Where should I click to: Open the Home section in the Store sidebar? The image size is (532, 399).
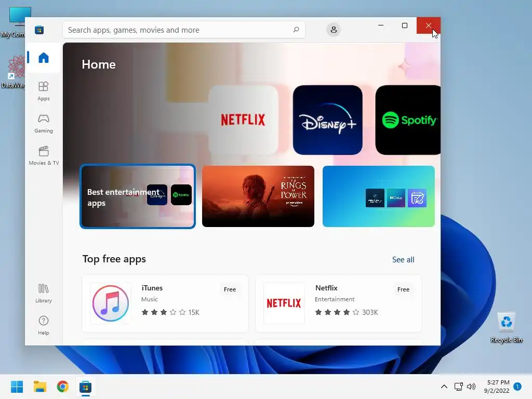click(x=44, y=58)
